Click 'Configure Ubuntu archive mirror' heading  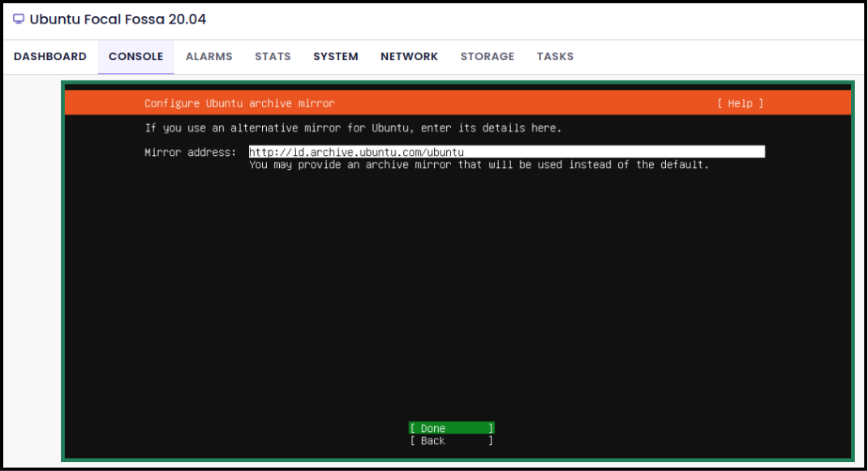pos(239,104)
